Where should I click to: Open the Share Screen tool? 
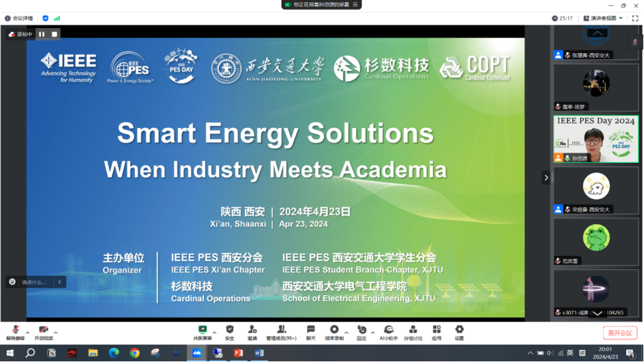(202, 332)
